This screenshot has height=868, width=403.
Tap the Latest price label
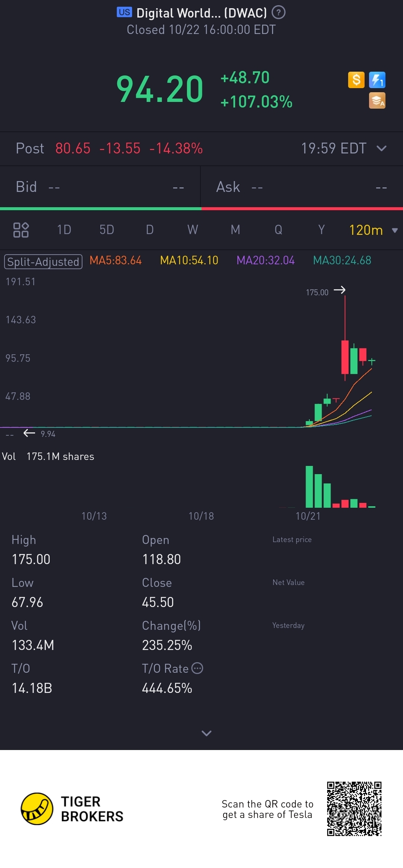292,539
